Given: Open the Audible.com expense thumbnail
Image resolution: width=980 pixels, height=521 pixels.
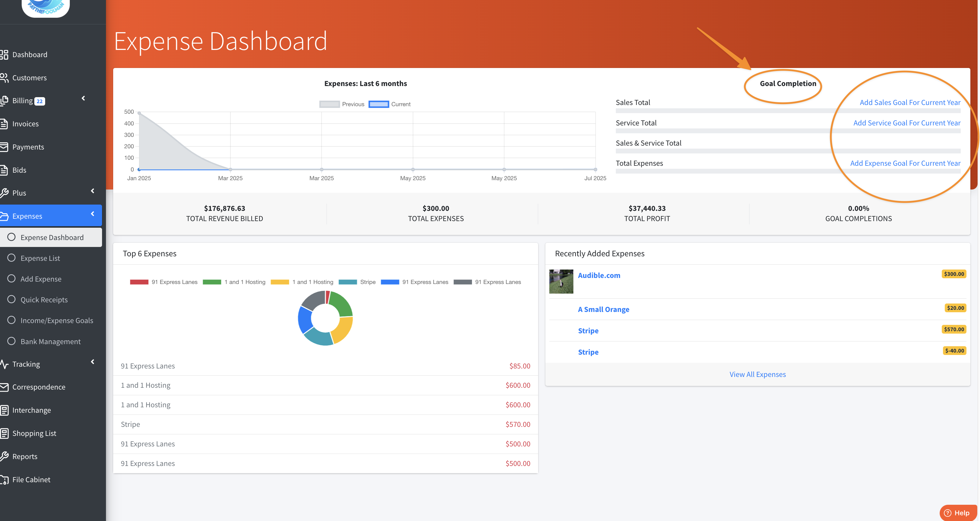Looking at the screenshot, I should (561, 282).
